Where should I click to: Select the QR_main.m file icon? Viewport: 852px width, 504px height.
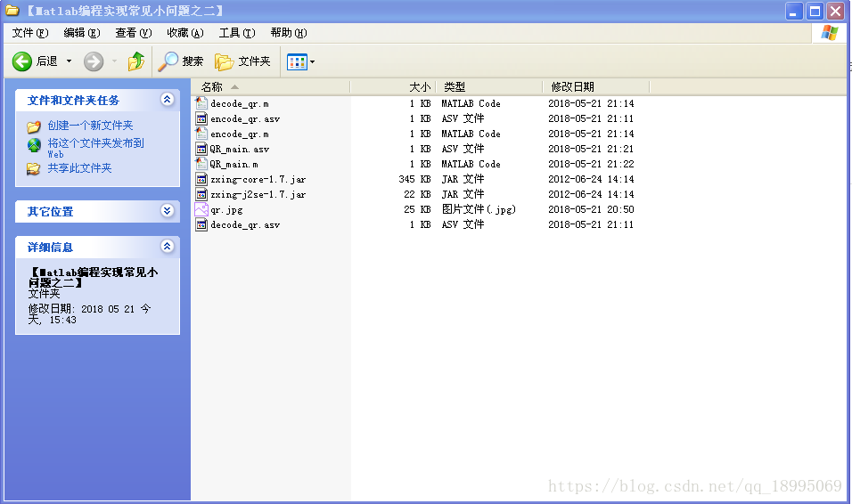[x=201, y=164]
